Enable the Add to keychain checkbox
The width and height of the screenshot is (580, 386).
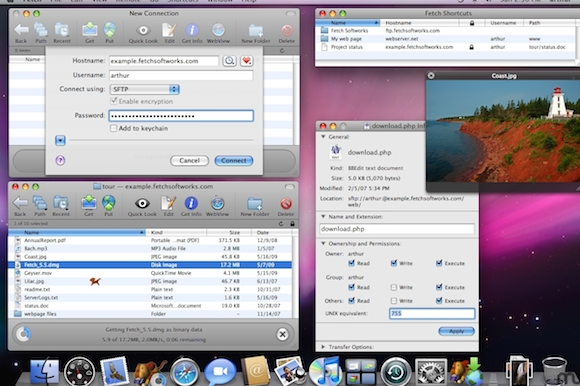point(114,128)
